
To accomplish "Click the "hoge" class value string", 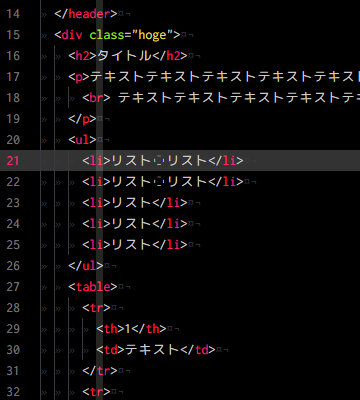I will 152,35.
